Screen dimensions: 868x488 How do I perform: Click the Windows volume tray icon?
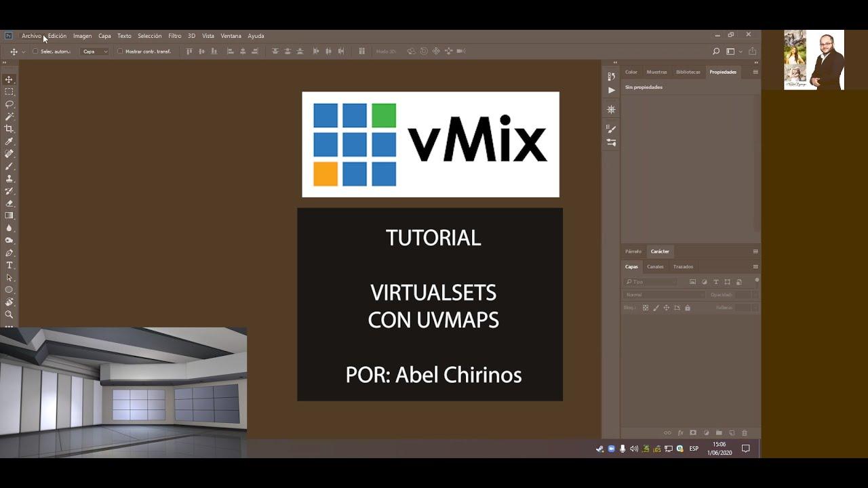click(634, 449)
